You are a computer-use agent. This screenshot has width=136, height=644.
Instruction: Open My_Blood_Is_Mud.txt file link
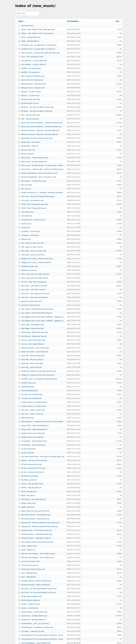(29, 480)
